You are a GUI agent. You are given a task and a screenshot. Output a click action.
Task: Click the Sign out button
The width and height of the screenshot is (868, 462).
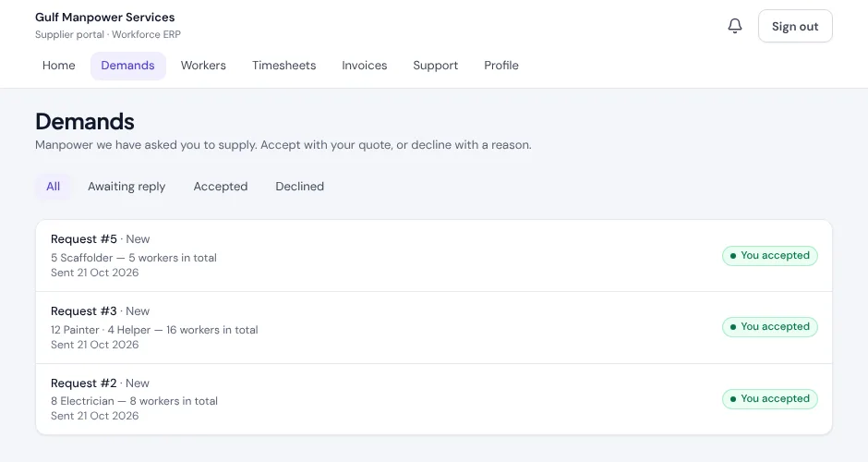point(795,26)
